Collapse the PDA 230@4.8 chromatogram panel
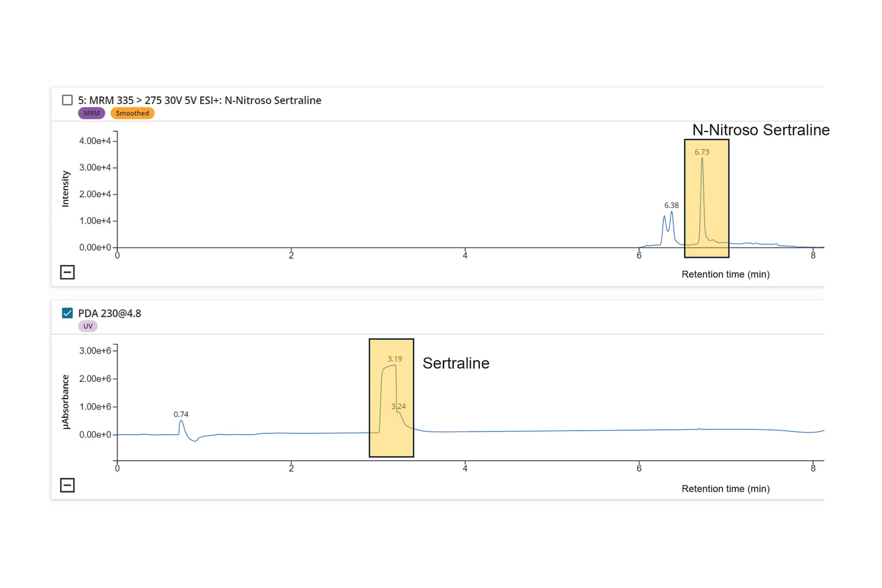 coord(67,486)
